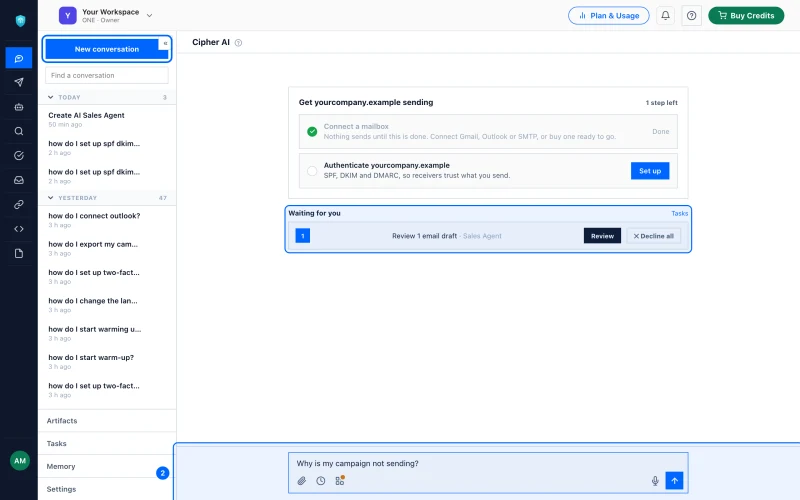Image resolution: width=800 pixels, height=500 pixels.
Task: Click Set up for domain authentication
Action: click(650, 171)
